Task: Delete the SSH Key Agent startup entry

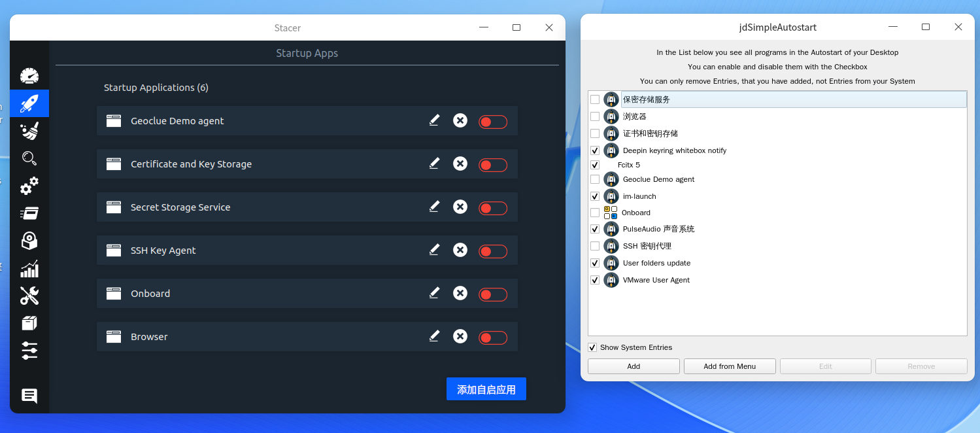Action: point(460,250)
